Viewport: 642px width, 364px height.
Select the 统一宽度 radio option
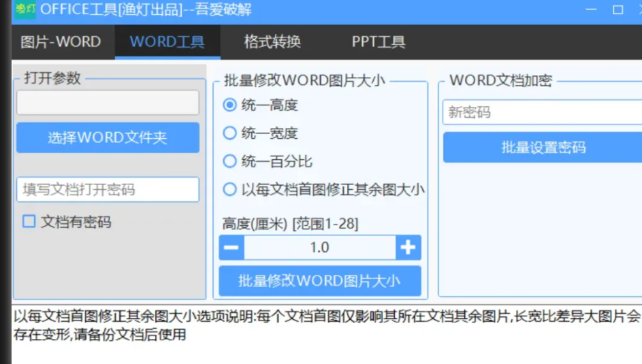(229, 133)
